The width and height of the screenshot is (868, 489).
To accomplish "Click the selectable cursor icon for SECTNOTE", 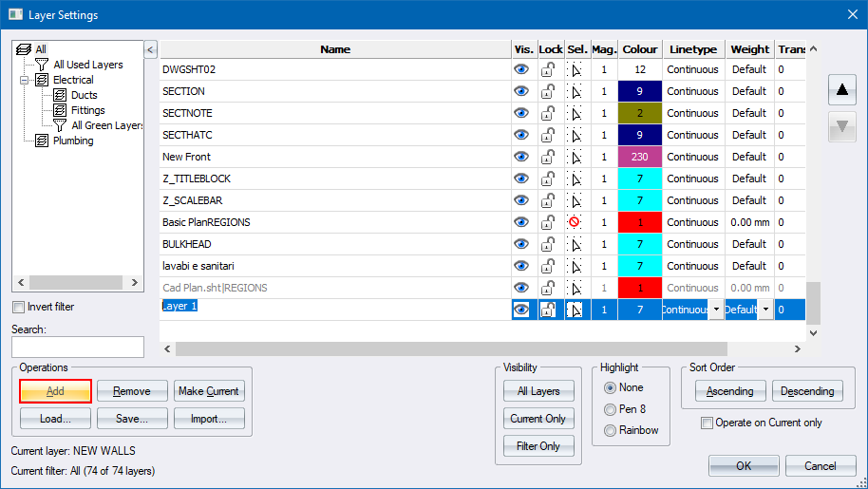I will click(x=575, y=114).
